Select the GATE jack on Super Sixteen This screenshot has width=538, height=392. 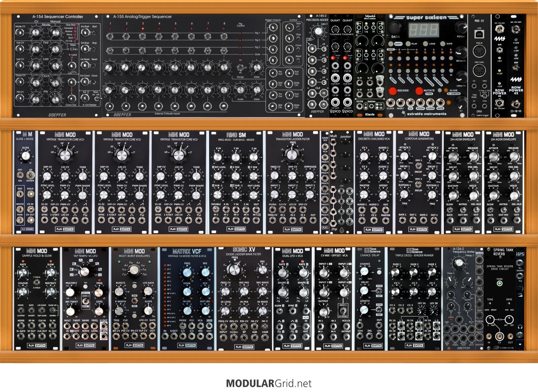point(440,103)
